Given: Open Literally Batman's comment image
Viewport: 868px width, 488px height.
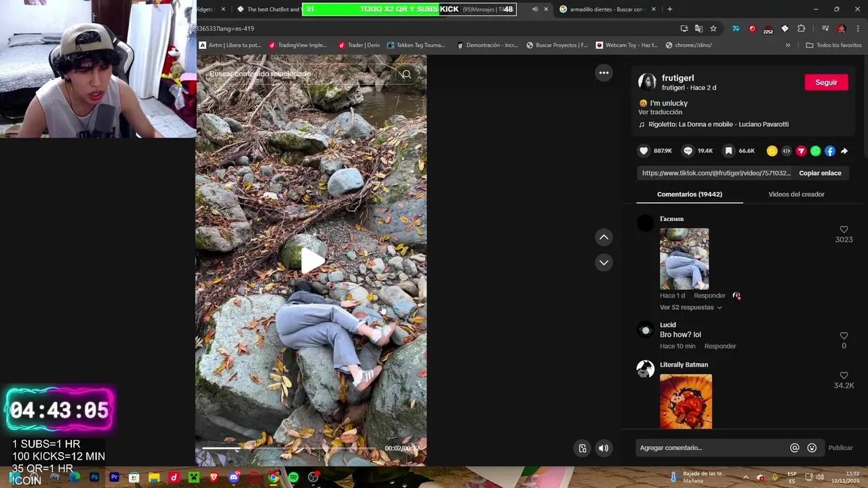Looking at the screenshot, I should click(686, 401).
